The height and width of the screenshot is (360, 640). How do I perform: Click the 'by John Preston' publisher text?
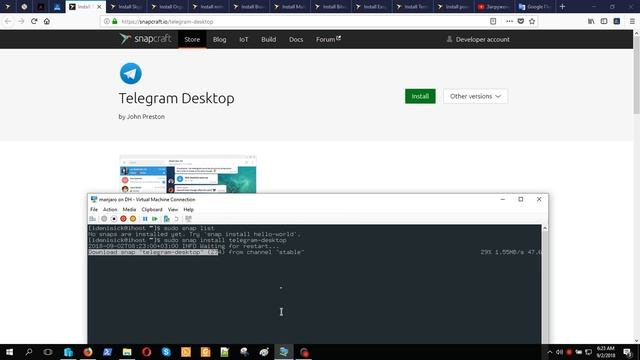(x=142, y=117)
